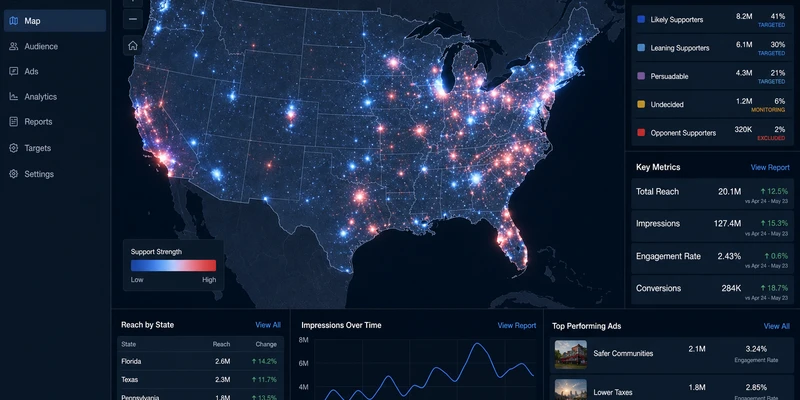This screenshot has width=800, height=400.
Task: Open View Report link in Key Metrics
Action: coord(770,167)
